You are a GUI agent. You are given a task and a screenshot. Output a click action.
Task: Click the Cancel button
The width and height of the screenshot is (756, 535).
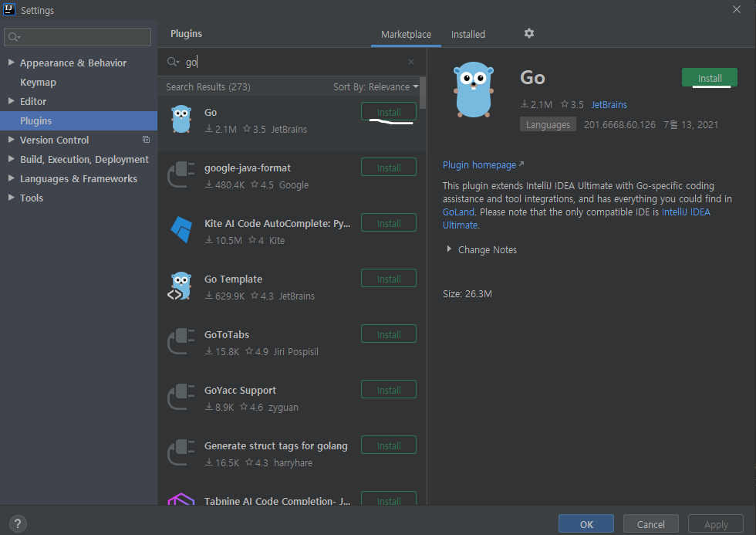pos(651,524)
